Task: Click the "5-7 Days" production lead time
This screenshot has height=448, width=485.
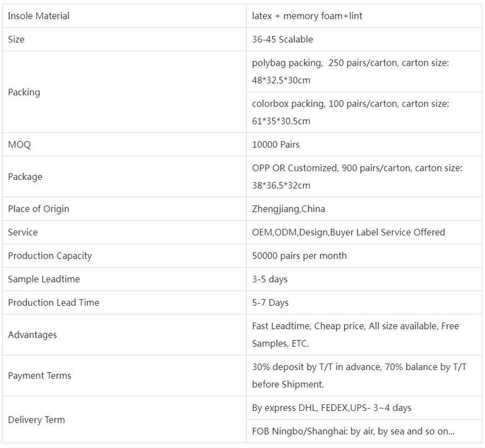Action: point(271,303)
